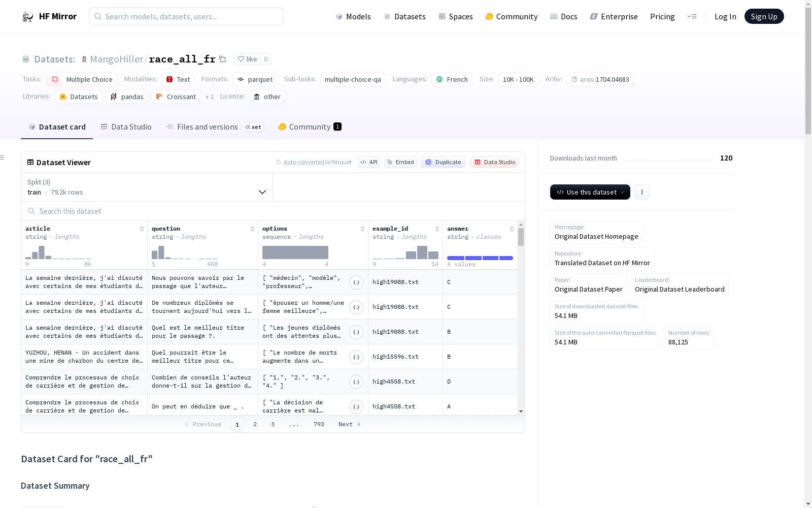Click the Data Studio button in viewer header
812x508 pixels.
(495, 162)
